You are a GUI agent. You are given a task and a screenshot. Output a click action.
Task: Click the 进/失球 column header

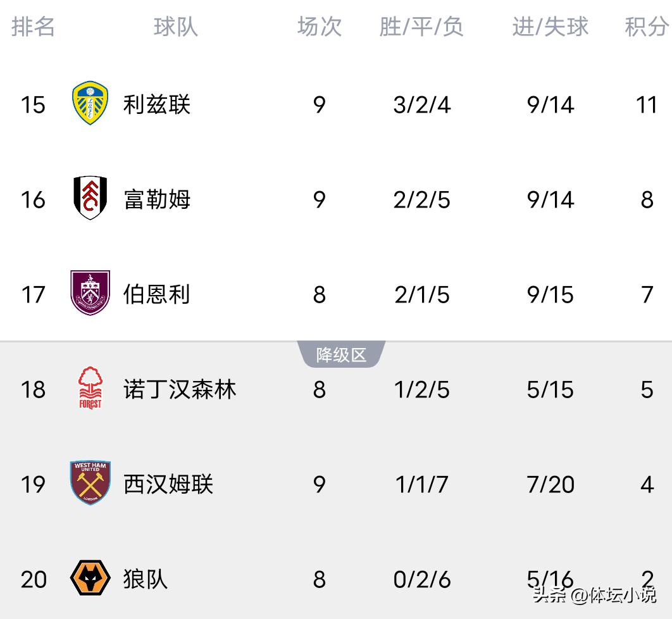pyautogui.click(x=550, y=27)
